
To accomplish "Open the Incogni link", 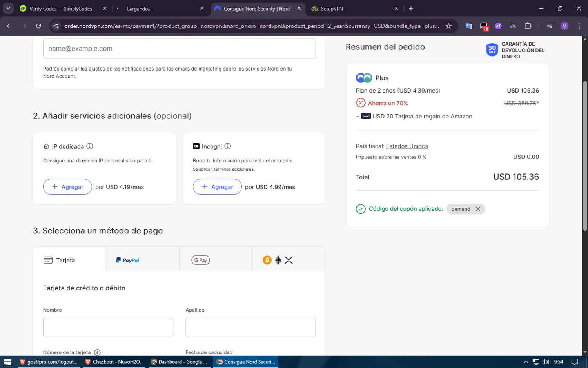I will click(212, 146).
